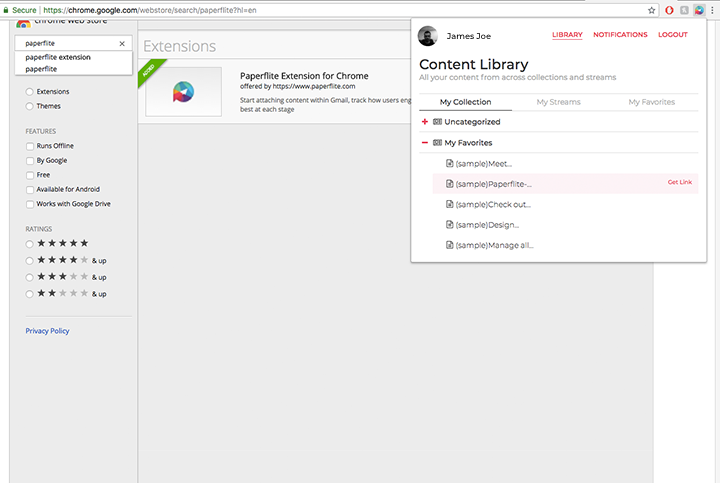Select the Extensions radio button

pos(29,92)
